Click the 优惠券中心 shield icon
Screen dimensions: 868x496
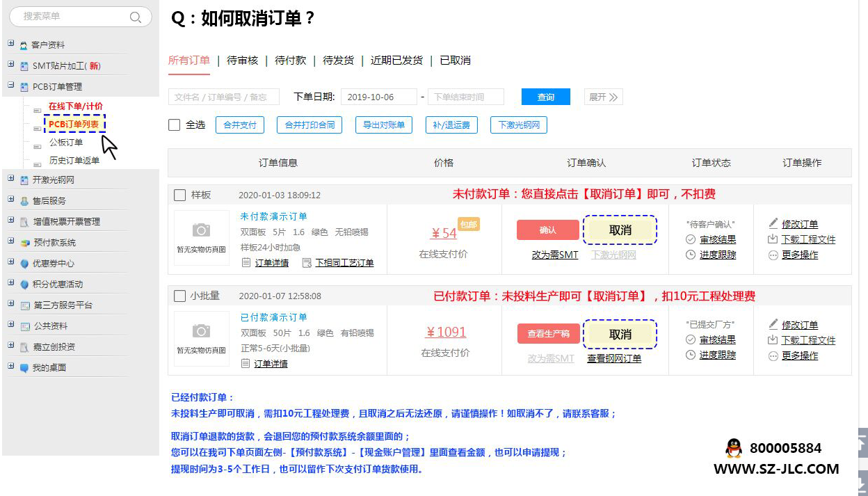(x=24, y=264)
